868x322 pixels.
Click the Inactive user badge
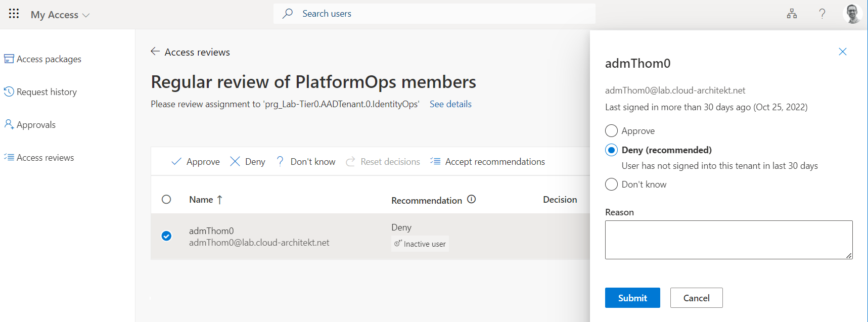[420, 244]
